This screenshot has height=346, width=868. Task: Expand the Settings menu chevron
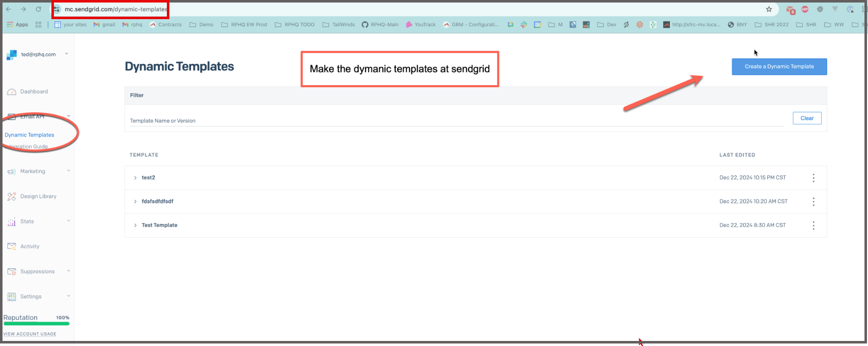click(69, 296)
